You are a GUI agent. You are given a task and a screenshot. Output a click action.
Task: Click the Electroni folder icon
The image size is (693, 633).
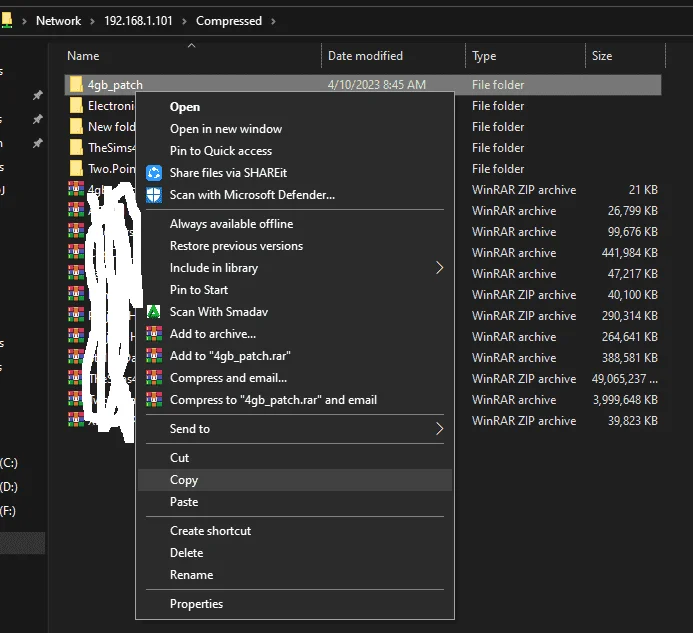pos(76,106)
